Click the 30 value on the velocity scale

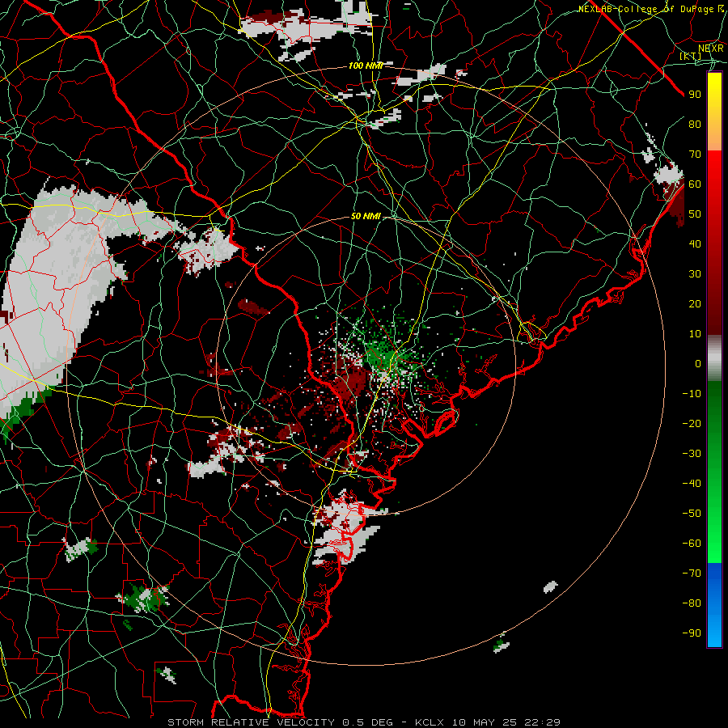[695, 274]
